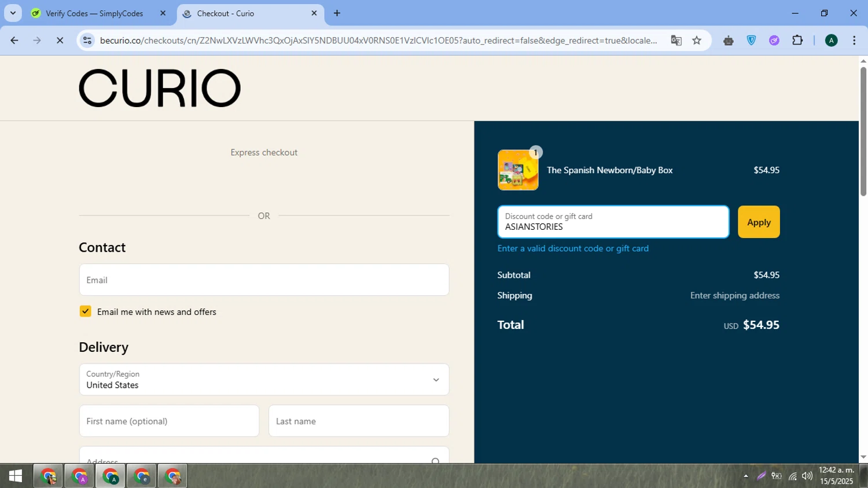The width and height of the screenshot is (868, 488).
Task: Apply the discount code
Action: 759,222
